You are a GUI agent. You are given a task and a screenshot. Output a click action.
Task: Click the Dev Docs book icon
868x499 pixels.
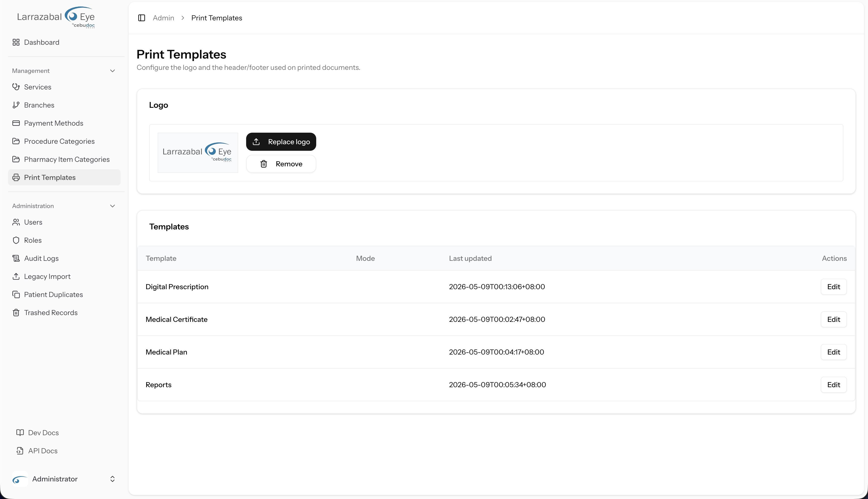click(x=20, y=432)
